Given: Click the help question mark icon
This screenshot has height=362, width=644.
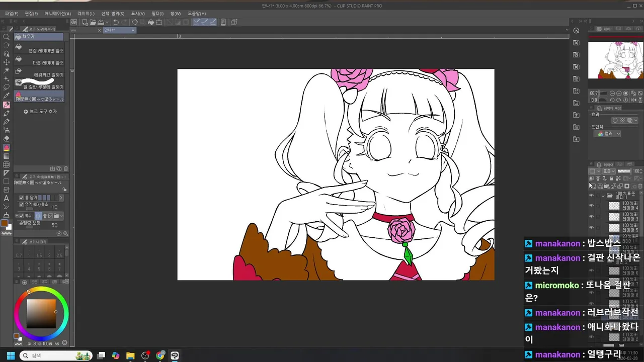Looking at the screenshot, I should click(233, 22).
